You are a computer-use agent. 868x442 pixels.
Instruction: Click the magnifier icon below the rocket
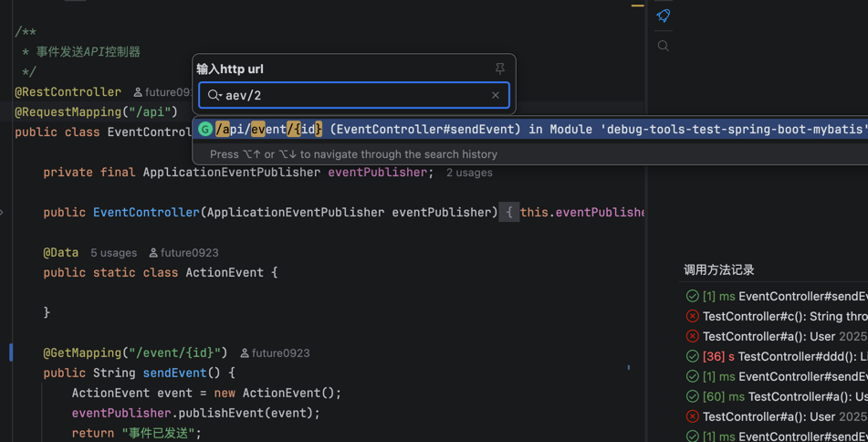click(664, 46)
